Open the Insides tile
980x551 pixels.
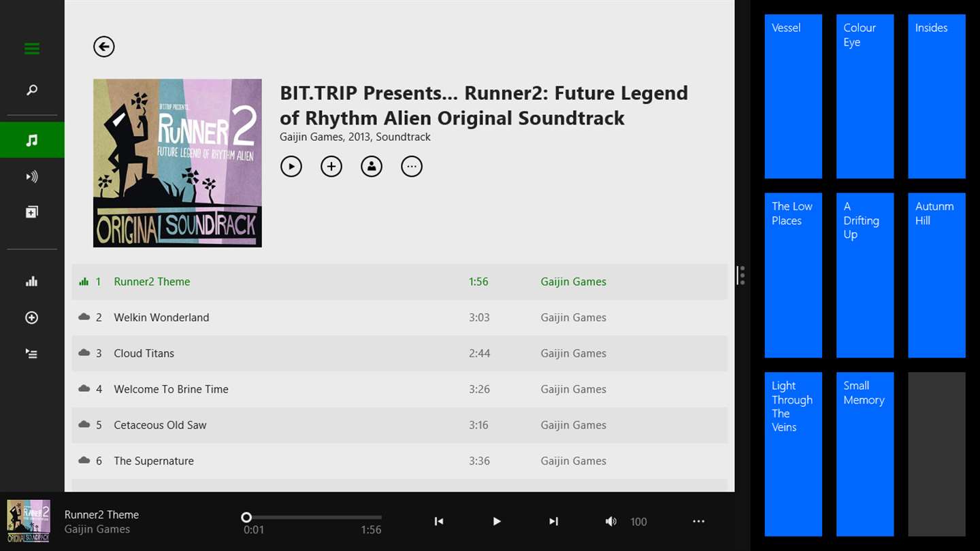coord(936,97)
